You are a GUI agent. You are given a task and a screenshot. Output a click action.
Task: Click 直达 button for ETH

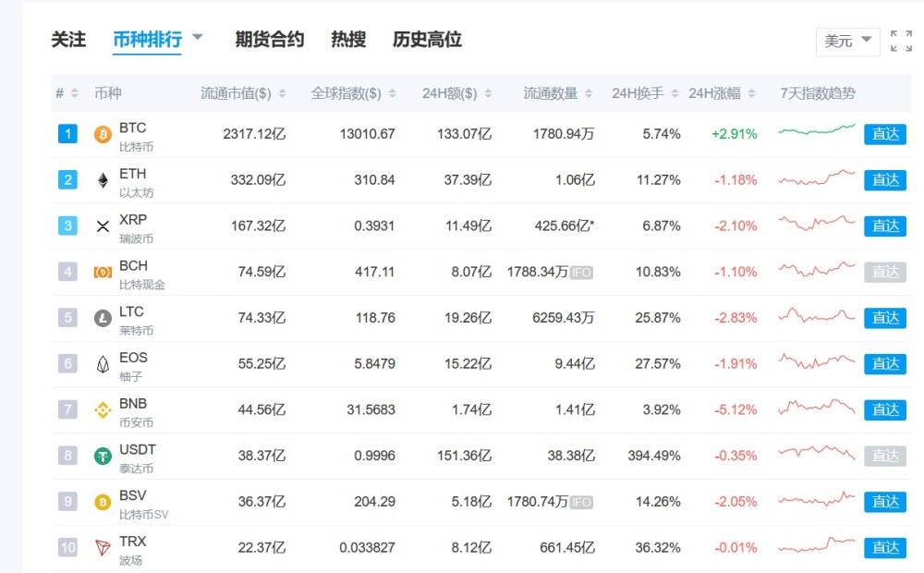pos(885,180)
